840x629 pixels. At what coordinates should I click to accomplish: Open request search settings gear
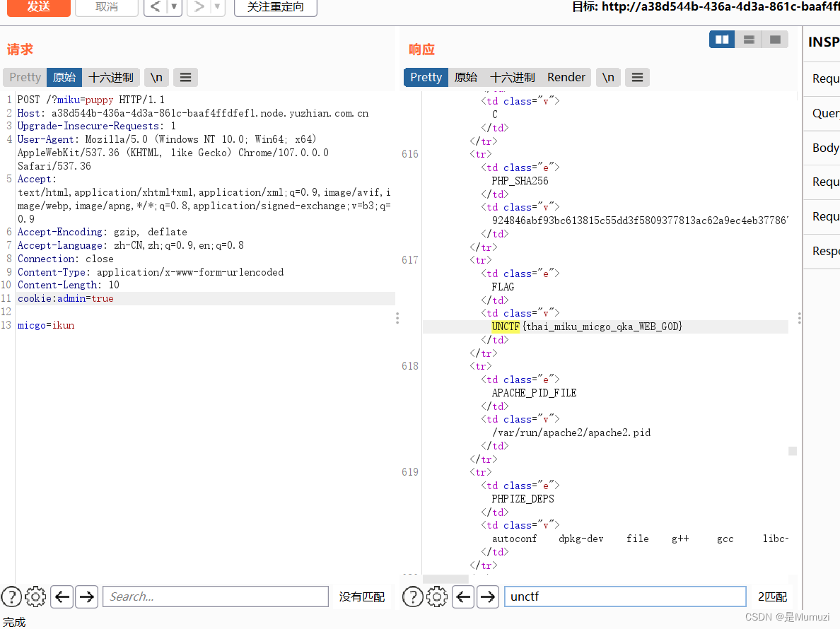tap(35, 596)
